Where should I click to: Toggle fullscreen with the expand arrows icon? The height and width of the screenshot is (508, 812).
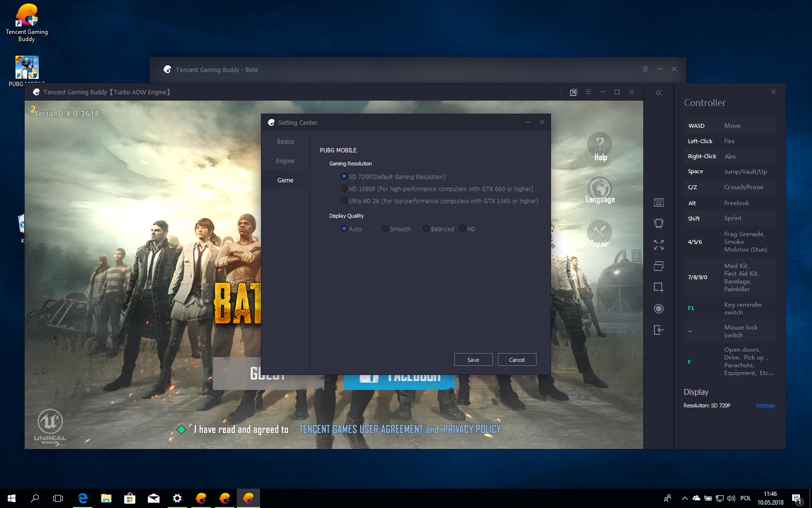click(658, 245)
